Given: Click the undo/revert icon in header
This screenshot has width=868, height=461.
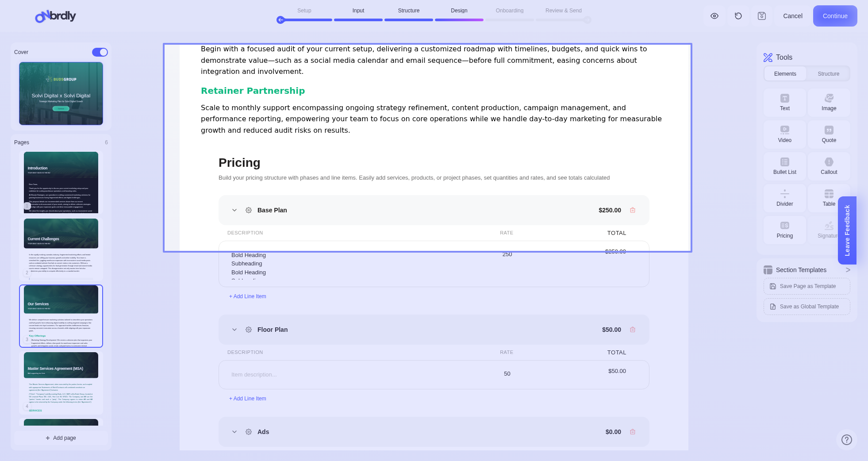Looking at the screenshot, I should pos(738,16).
